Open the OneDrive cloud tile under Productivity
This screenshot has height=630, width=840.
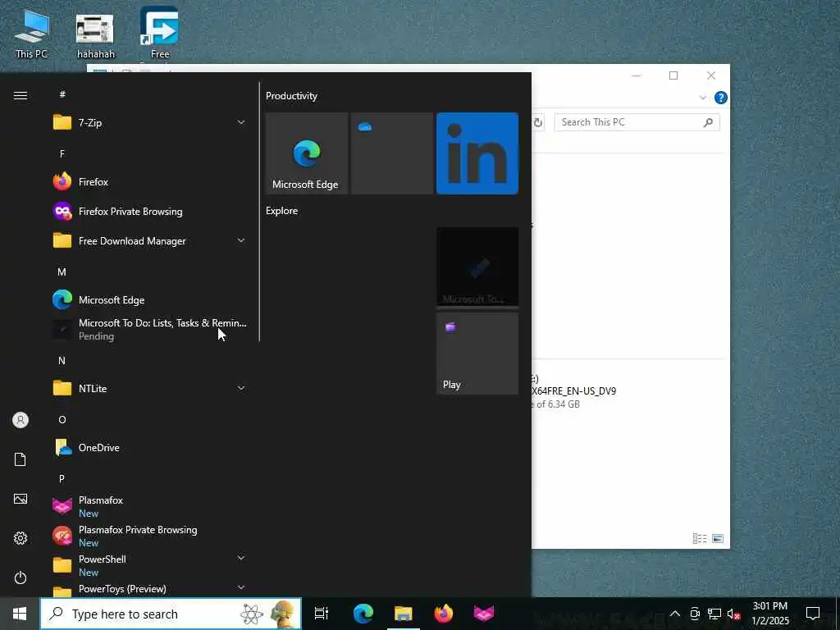coord(392,153)
